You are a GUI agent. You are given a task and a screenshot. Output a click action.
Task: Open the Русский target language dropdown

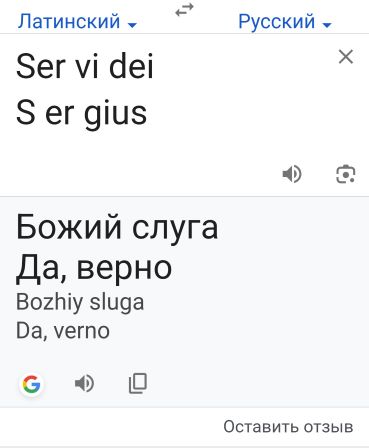tap(285, 22)
